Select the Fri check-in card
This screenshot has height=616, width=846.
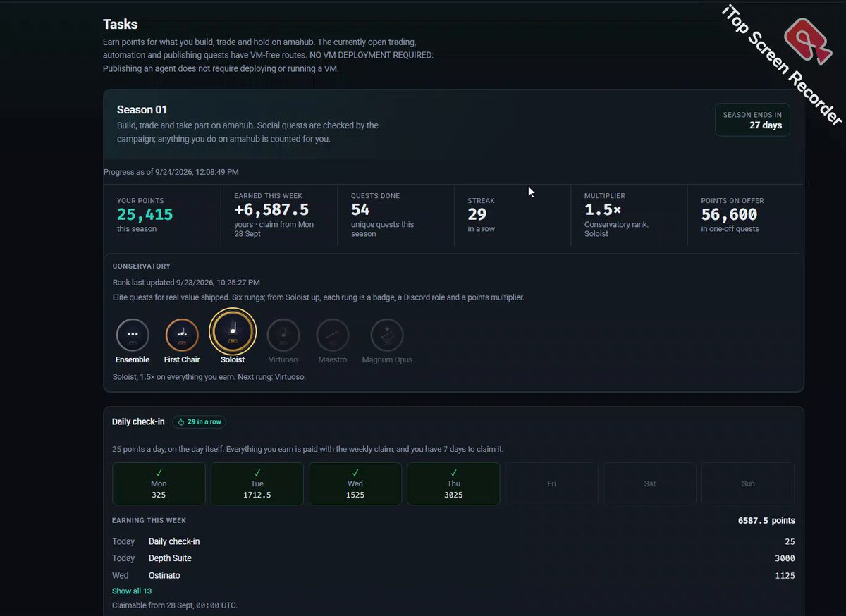point(552,483)
